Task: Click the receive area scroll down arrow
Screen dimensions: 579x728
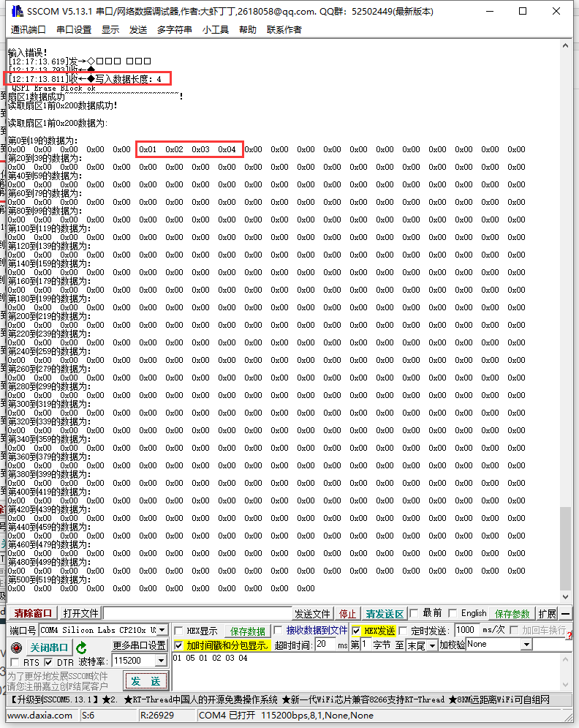Action: coord(565,597)
